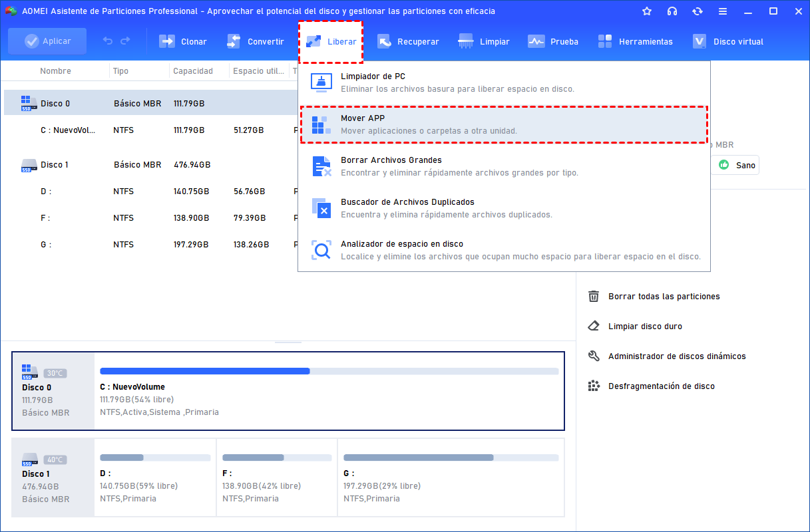This screenshot has width=810, height=532.
Task: Collapse the Liberar dropdown menu
Action: (x=331, y=41)
